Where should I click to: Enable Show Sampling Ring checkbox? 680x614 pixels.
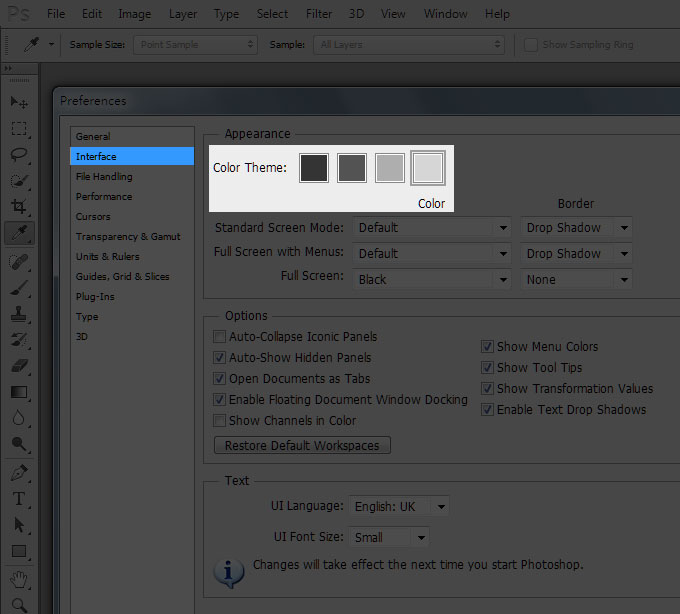[x=531, y=45]
